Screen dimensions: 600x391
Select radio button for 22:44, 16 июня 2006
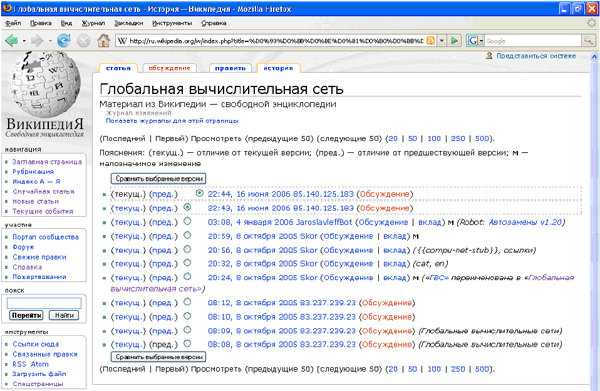coord(199,193)
